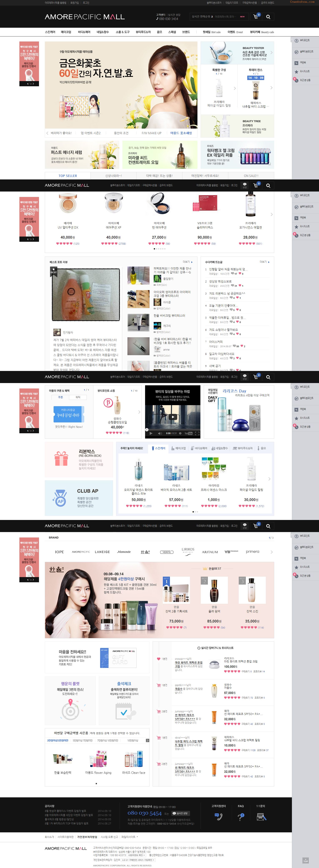The width and height of the screenshot is (319, 868).
Task: Click the LANEIGE brand logo
Action: tap(102, 552)
